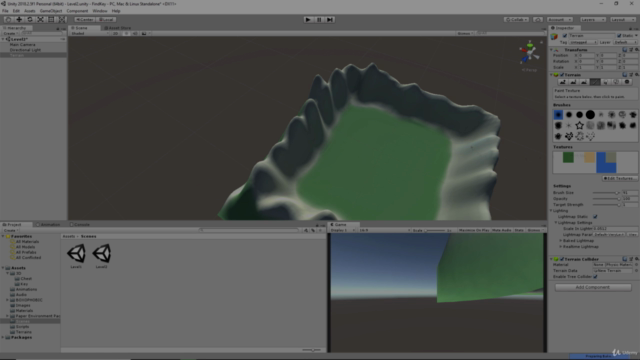The width and height of the screenshot is (640, 360).
Task: Select Paint Texture terrain tool
Action: [x=595, y=82]
